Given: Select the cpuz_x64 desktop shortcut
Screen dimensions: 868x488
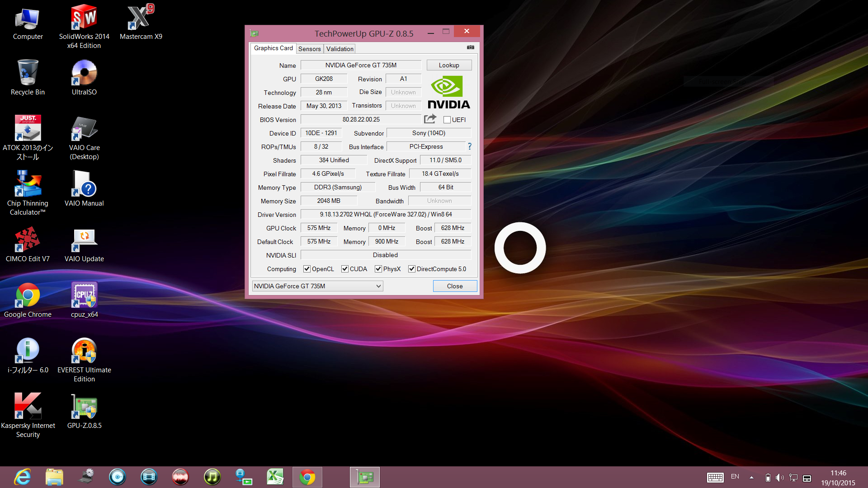Looking at the screenshot, I should (x=84, y=300).
